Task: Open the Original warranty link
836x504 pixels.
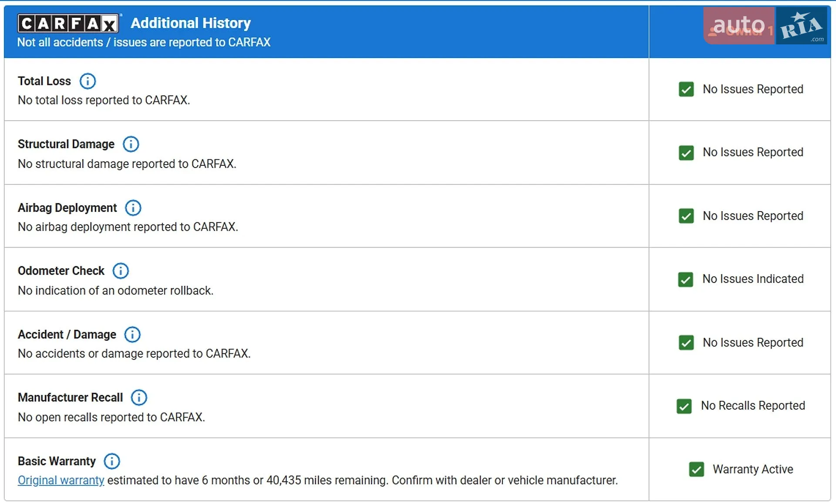Action: (61, 480)
